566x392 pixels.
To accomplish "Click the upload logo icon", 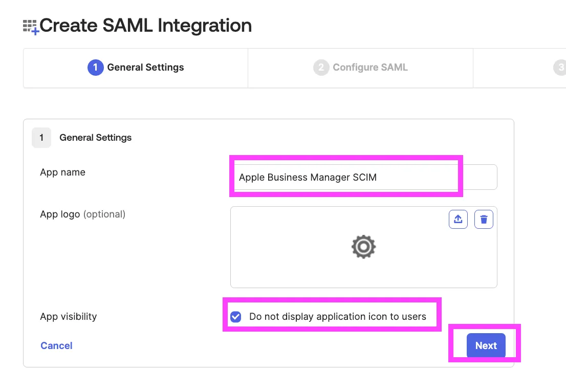I will 458,220.
